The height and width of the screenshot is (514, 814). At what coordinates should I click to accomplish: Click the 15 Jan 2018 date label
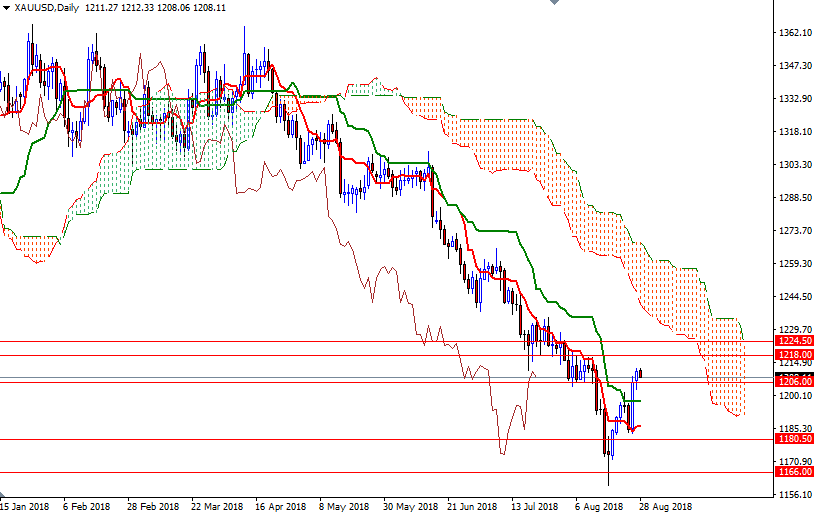(x=24, y=506)
